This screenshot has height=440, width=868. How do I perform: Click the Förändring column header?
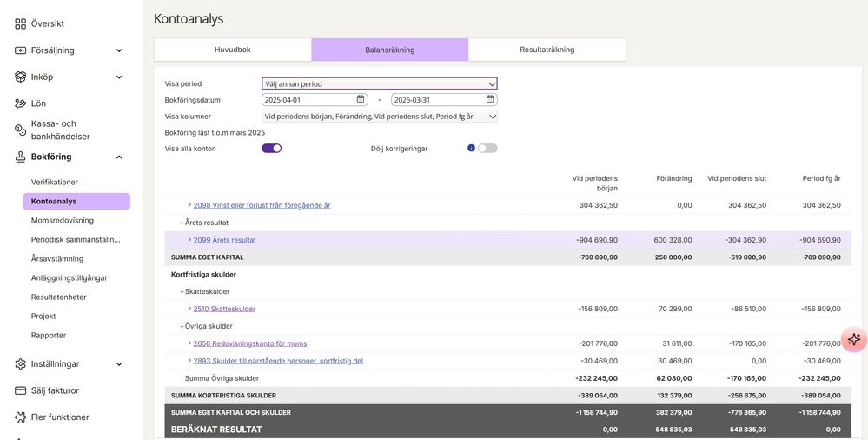tap(673, 178)
